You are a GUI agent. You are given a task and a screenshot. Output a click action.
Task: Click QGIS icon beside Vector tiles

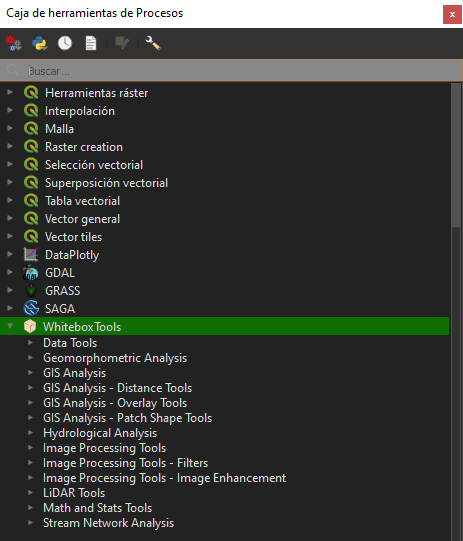[31, 237]
